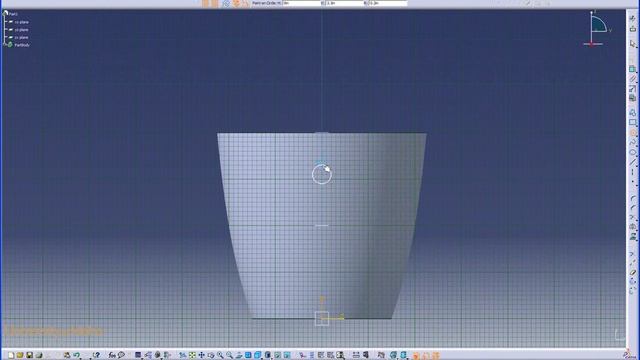This screenshot has width=640, height=360.
Task: Click the Swap Visible Space icon
Action: click(x=287, y=355)
